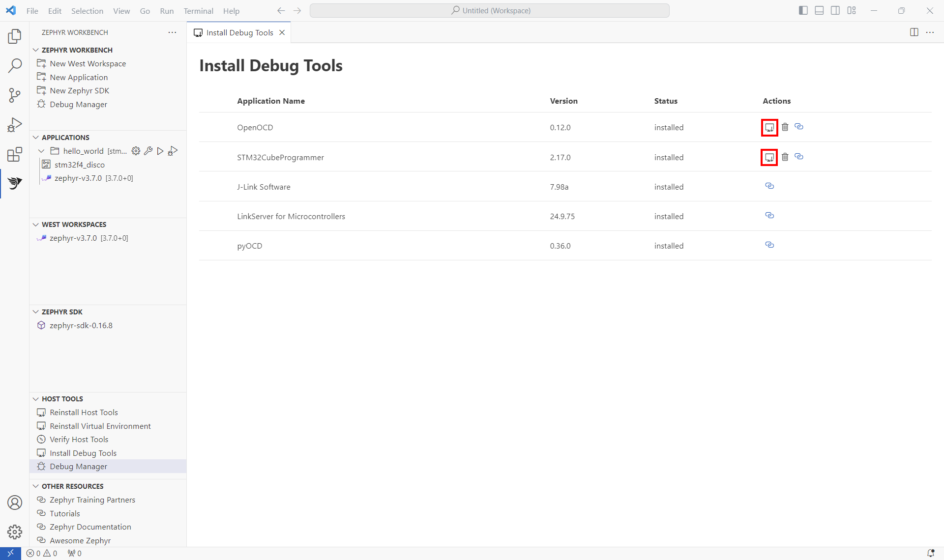Open the Extensions view
This screenshot has width=944, height=560.
[15, 154]
